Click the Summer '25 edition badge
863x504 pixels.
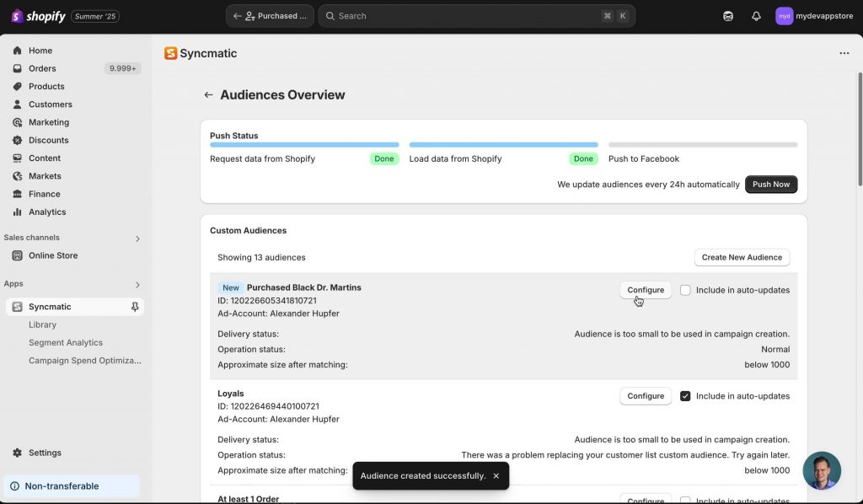click(95, 17)
